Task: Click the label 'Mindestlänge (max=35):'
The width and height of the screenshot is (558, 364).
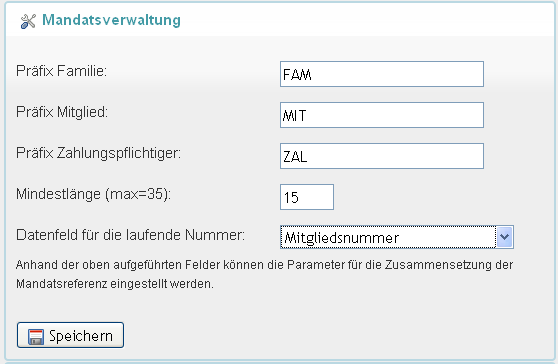Action: pyautogui.click(x=94, y=194)
